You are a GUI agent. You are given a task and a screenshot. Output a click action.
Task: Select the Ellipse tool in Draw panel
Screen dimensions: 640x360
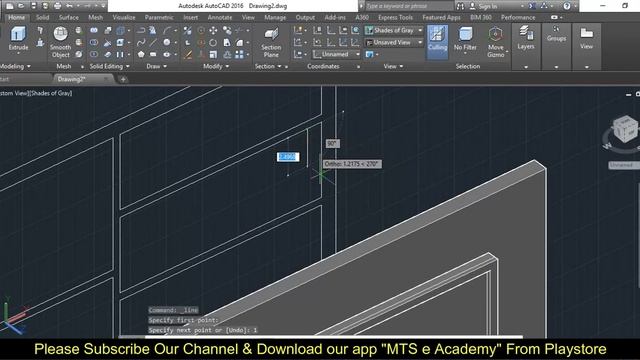point(167,54)
